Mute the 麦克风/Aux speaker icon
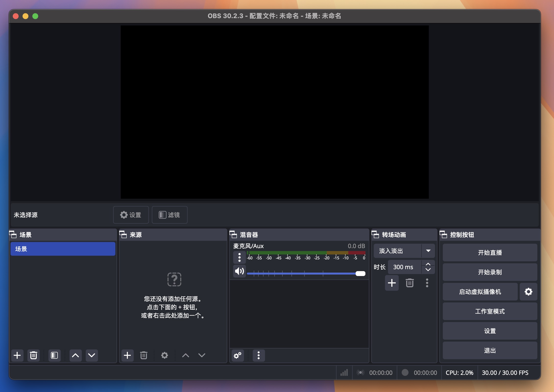 240,271
